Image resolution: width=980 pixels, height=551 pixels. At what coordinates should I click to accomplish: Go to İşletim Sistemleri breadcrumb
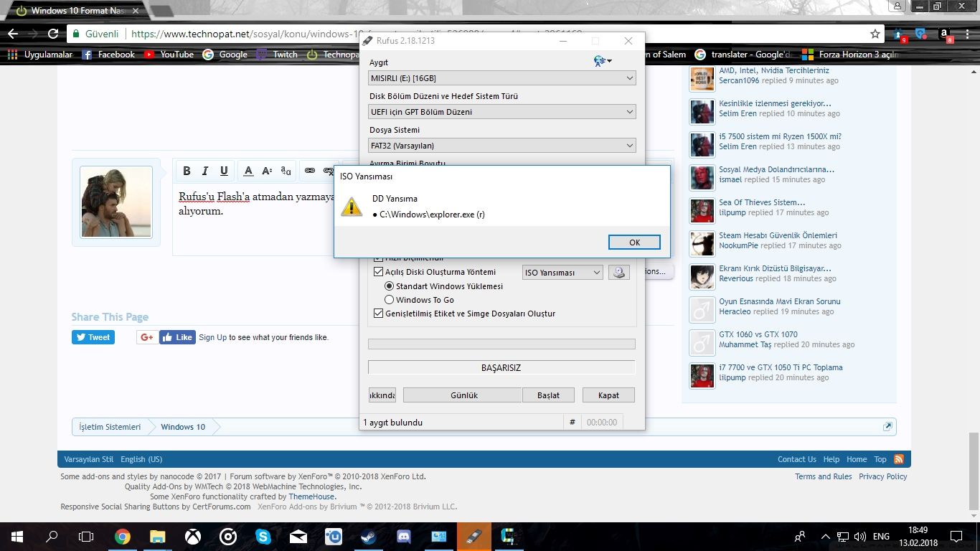(110, 427)
